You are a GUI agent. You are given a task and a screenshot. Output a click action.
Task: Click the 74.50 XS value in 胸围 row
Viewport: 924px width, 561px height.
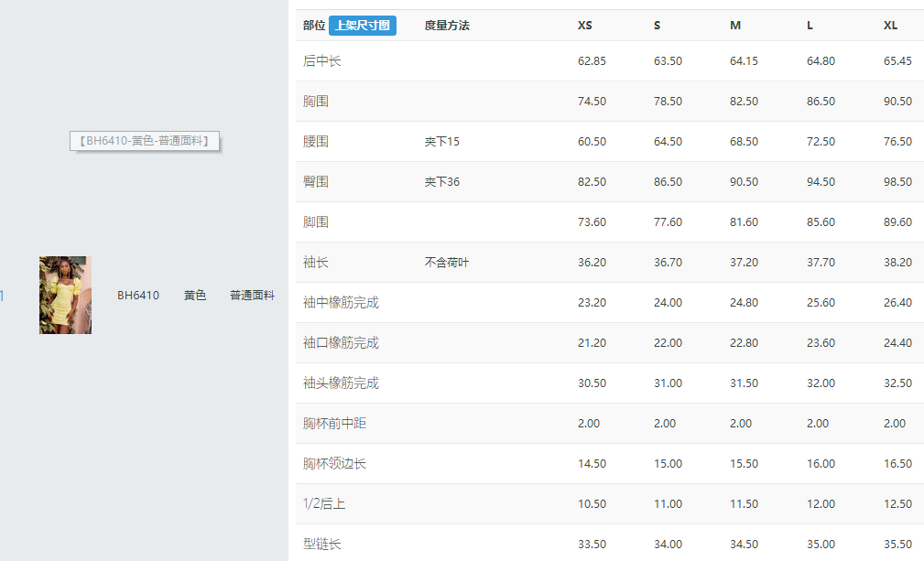(x=592, y=102)
